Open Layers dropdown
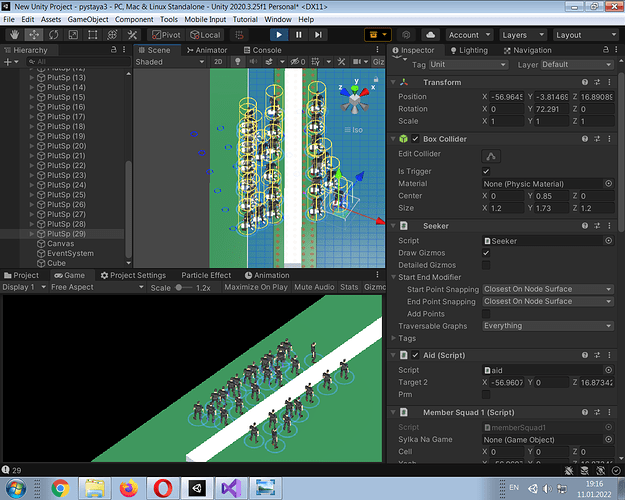This screenshot has height=500, width=625. click(523, 35)
